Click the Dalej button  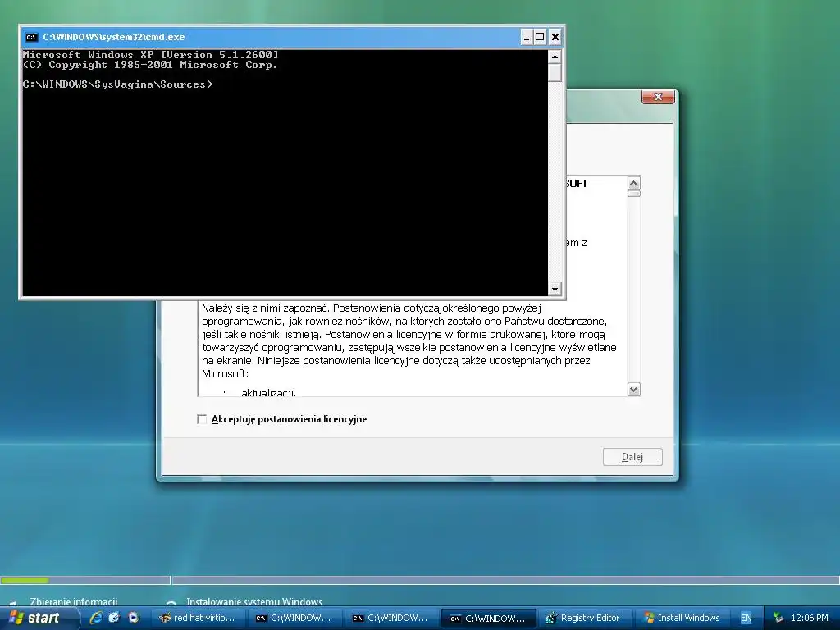point(632,457)
